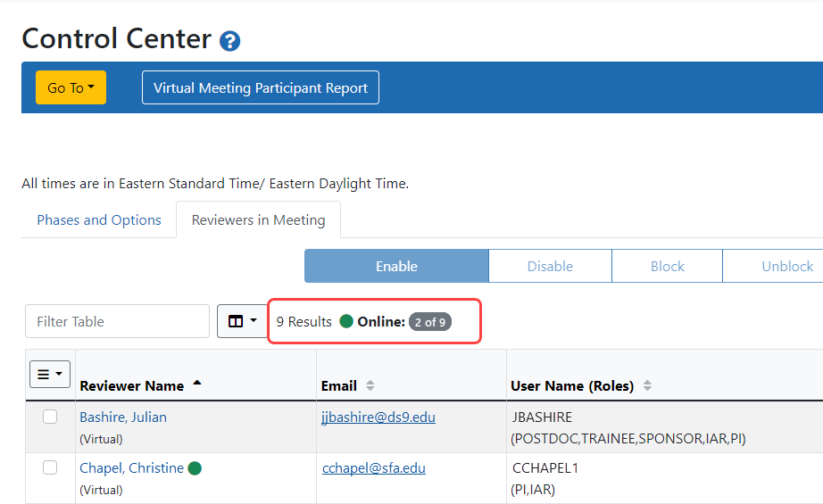Click the Control Center help question-mark icon
The image size is (823, 504).
pyautogui.click(x=230, y=41)
